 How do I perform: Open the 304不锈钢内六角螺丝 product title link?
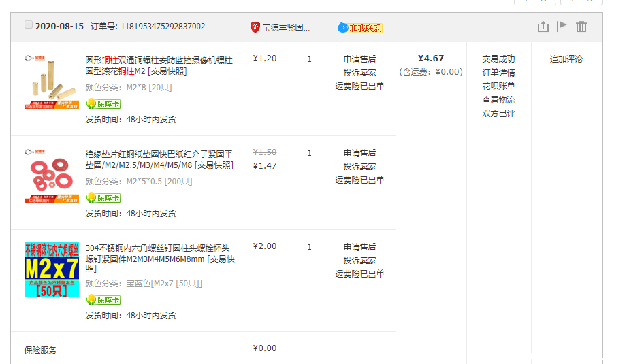[x=160, y=259]
